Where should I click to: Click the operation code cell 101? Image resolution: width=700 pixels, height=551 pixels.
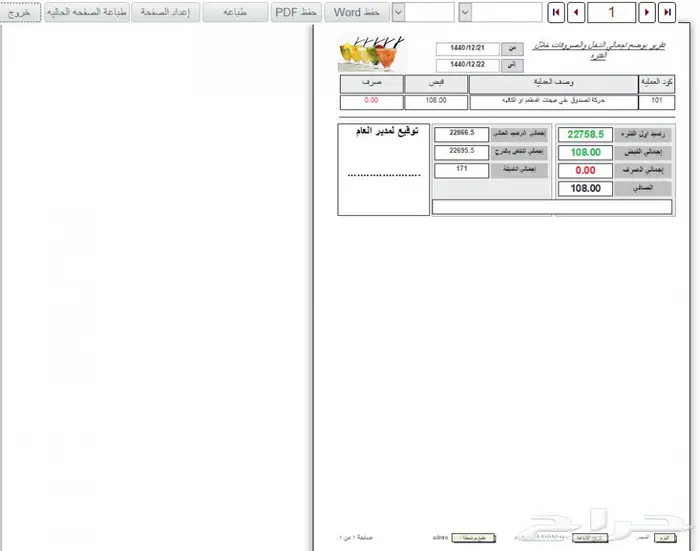coord(656,101)
